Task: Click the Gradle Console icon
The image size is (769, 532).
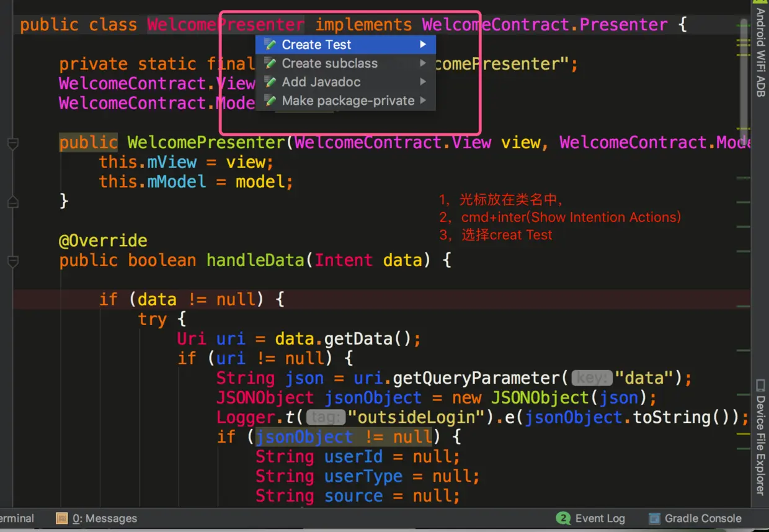Action: pos(654,518)
